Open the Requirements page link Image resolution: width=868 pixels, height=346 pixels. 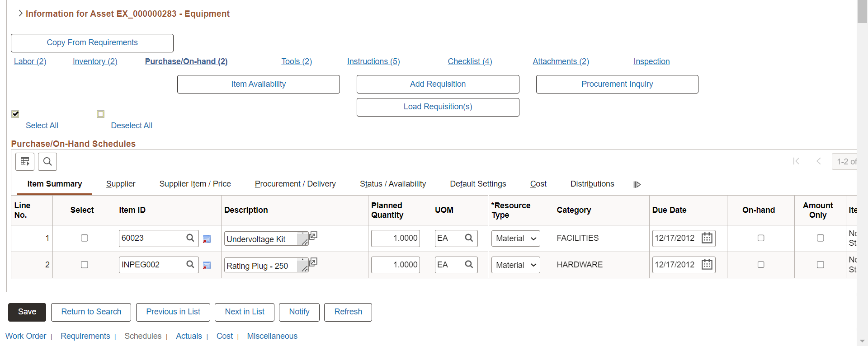(85, 336)
